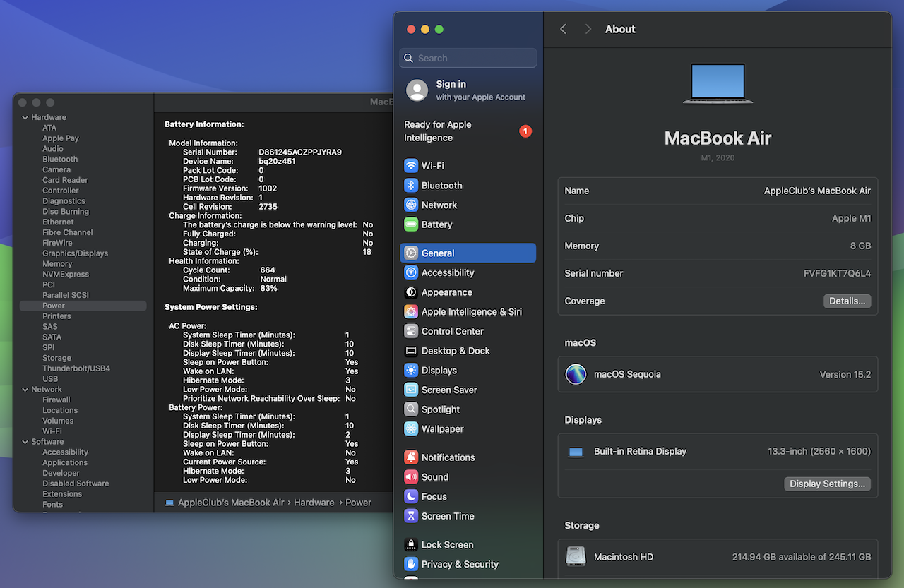Click the Macintosh HD drive icon
This screenshot has width=904, height=588.
pyautogui.click(x=576, y=556)
